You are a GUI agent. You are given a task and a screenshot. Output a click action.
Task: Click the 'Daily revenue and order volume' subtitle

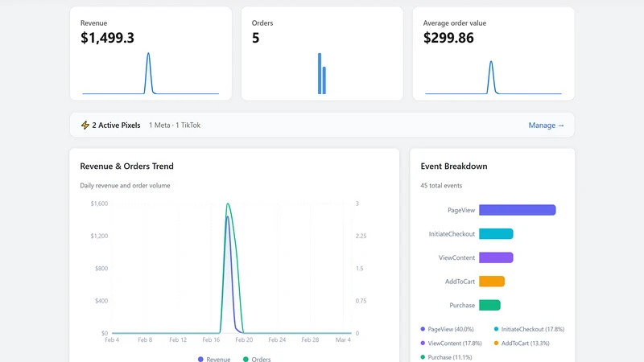click(125, 186)
